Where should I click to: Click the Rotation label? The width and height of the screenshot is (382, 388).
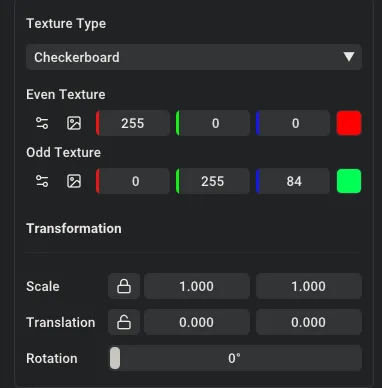click(52, 358)
